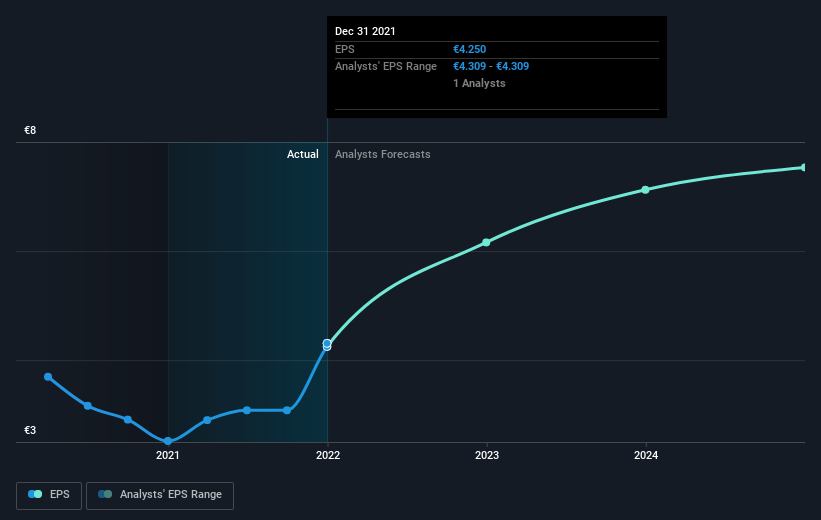Select the 2024 forecast data point
821x520 pixels.
tap(646, 190)
